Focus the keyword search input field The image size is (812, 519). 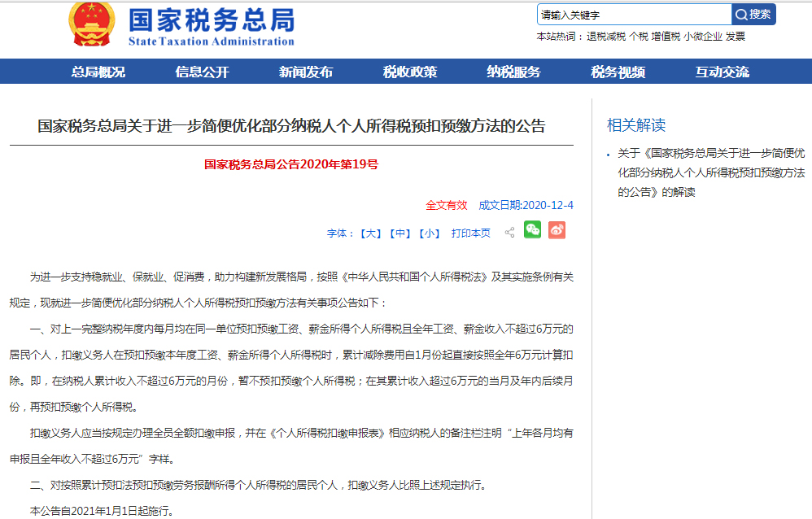click(x=634, y=15)
